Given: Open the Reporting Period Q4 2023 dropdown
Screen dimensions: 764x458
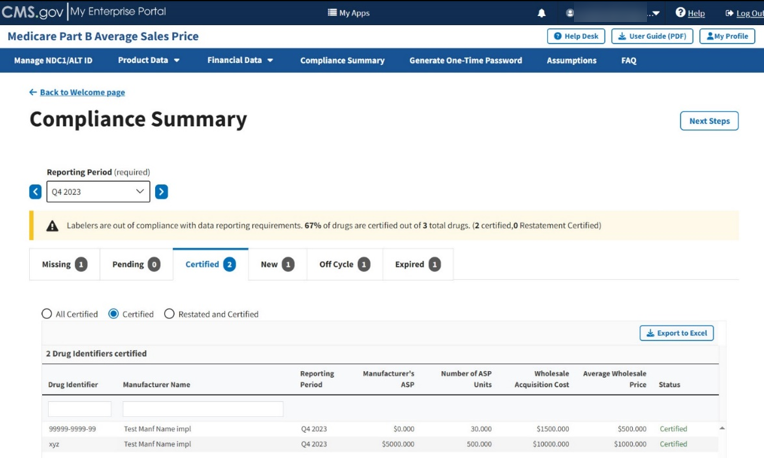Looking at the screenshot, I should click(x=98, y=192).
